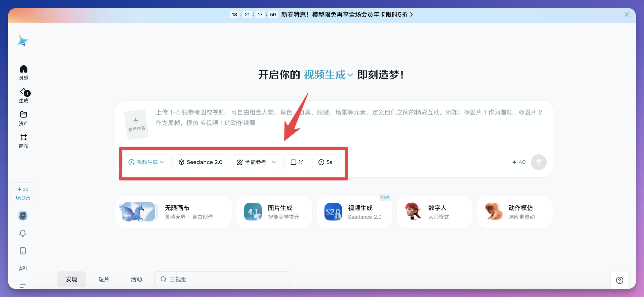The width and height of the screenshot is (644, 297).
Task: Click the submit arrow to generate video
Action: (x=539, y=162)
